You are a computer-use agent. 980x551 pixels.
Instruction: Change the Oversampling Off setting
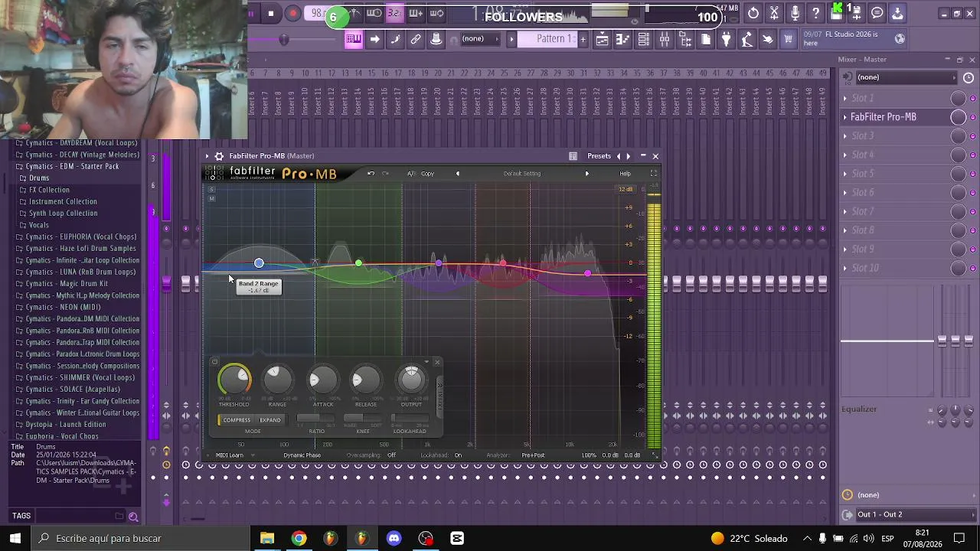pos(391,455)
